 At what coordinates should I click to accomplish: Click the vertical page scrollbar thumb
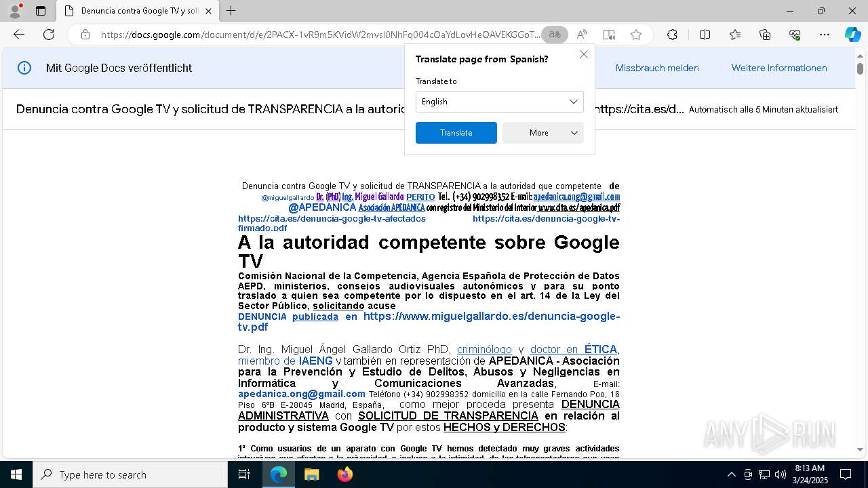(x=860, y=68)
